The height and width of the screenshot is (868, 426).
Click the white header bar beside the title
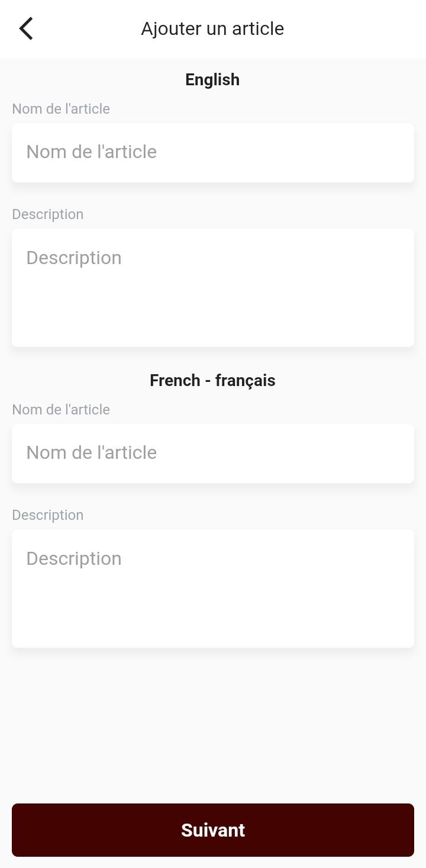(x=355, y=28)
